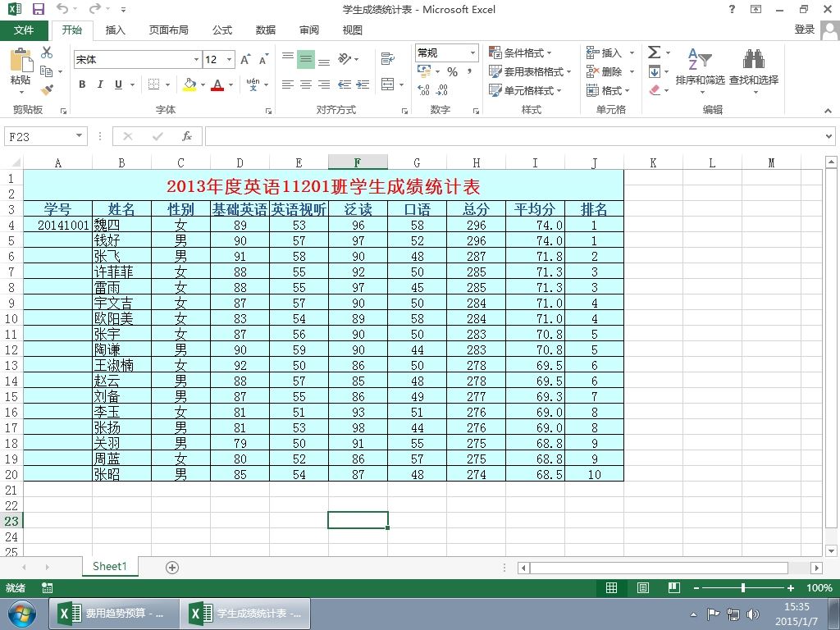Toggle top vertical alignment
840x630 pixels.
point(288,58)
